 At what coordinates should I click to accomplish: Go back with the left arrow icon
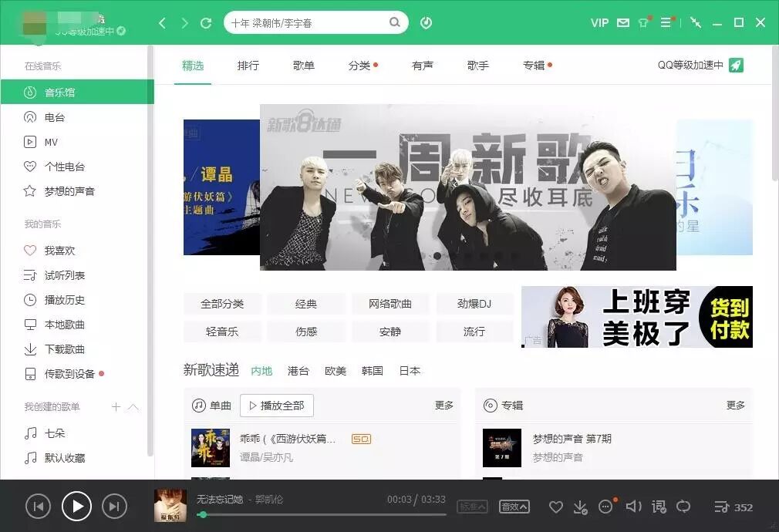click(x=162, y=23)
